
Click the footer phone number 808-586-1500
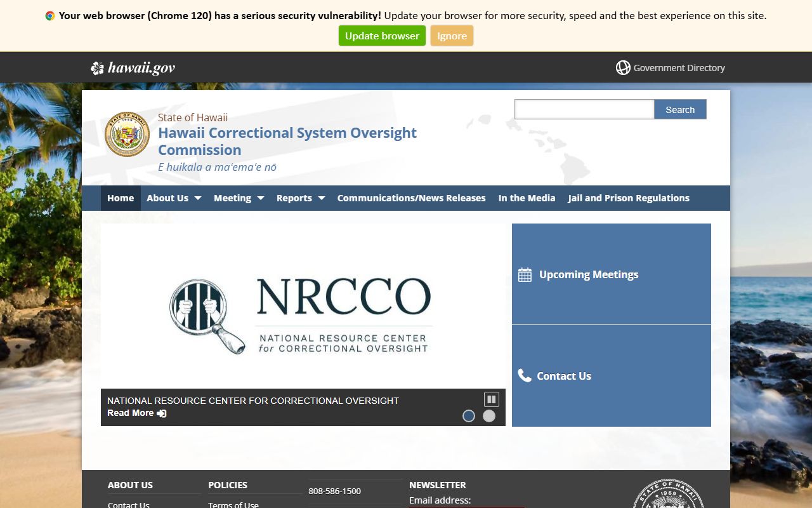[x=334, y=491]
